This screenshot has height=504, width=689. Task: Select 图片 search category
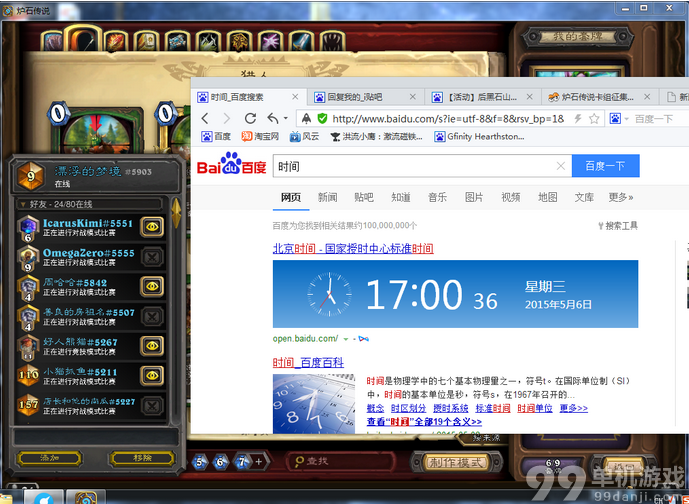(x=474, y=197)
